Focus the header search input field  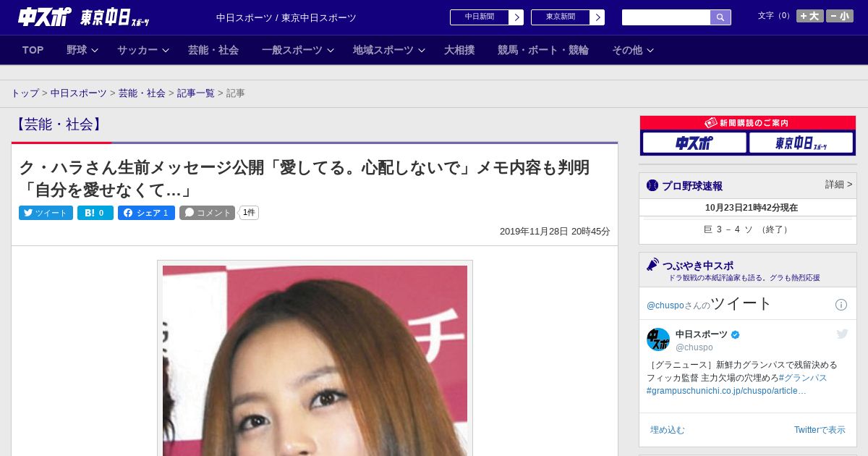click(x=666, y=17)
